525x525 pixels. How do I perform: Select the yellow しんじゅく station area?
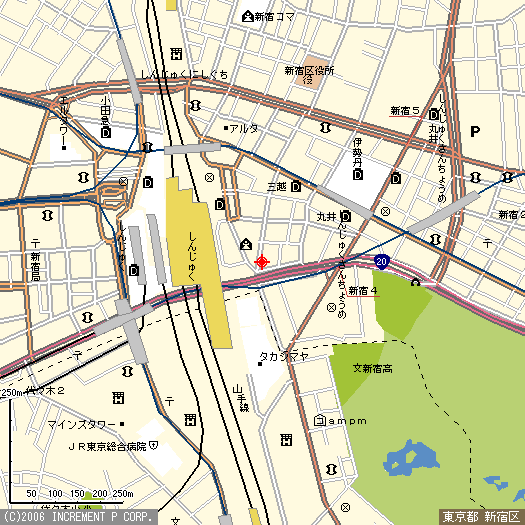click(x=198, y=261)
